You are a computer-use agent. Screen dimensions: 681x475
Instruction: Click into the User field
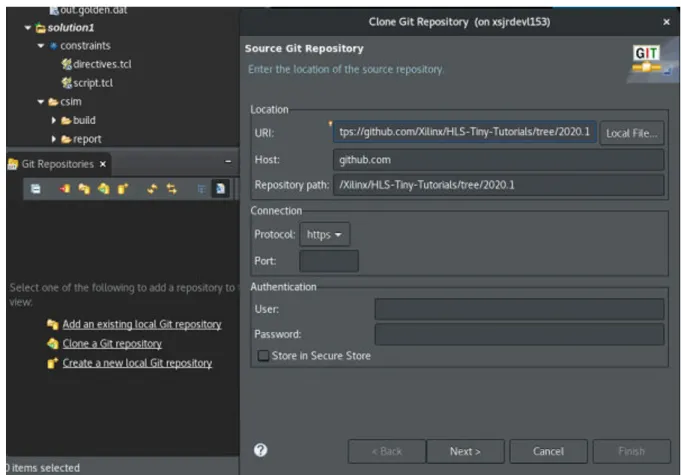click(x=519, y=309)
